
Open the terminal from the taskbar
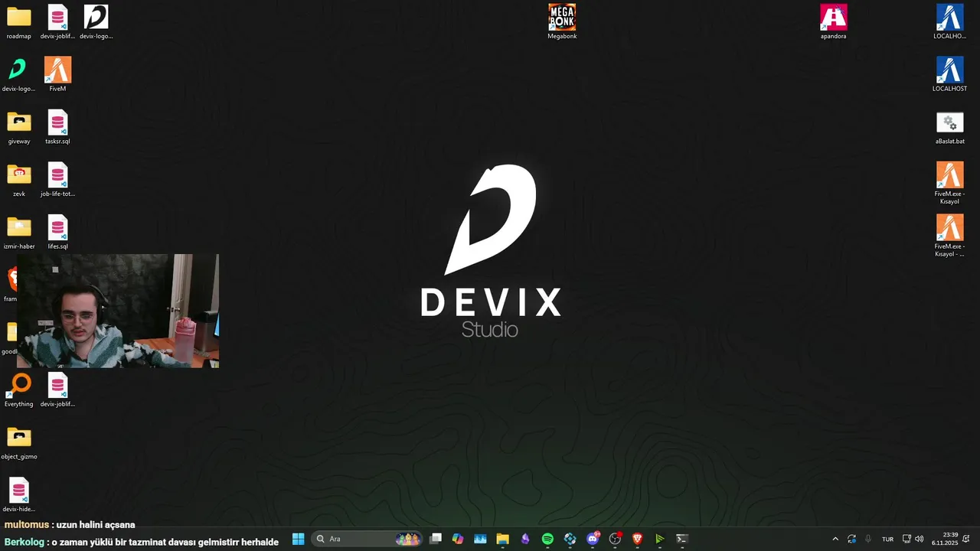682,539
